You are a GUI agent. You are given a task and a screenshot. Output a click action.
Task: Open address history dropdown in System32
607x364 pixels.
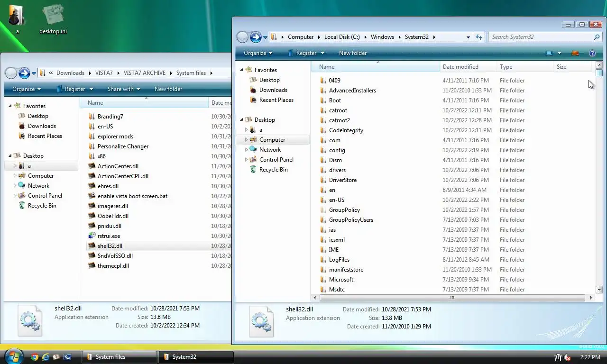468,37
